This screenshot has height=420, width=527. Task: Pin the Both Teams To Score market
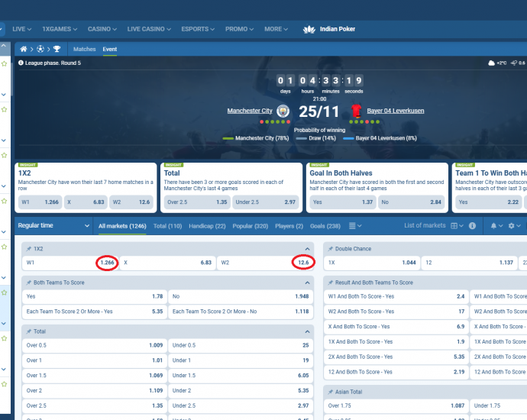click(x=29, y=283)
